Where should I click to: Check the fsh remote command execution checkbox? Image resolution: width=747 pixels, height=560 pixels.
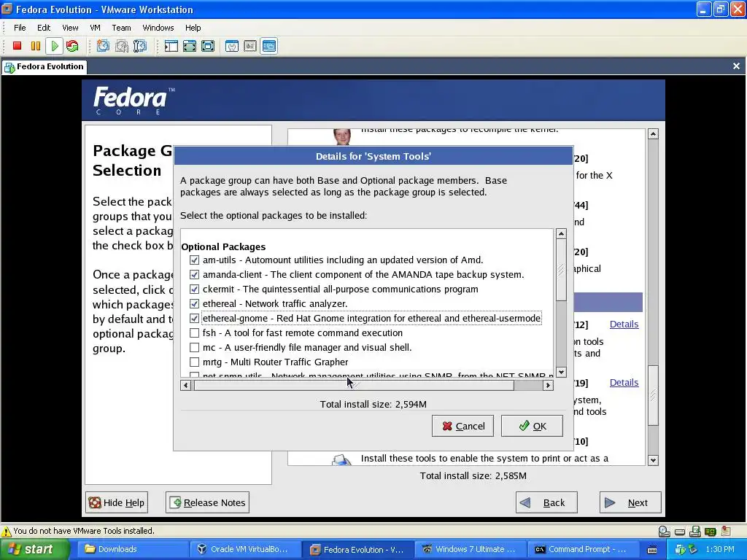194,332
